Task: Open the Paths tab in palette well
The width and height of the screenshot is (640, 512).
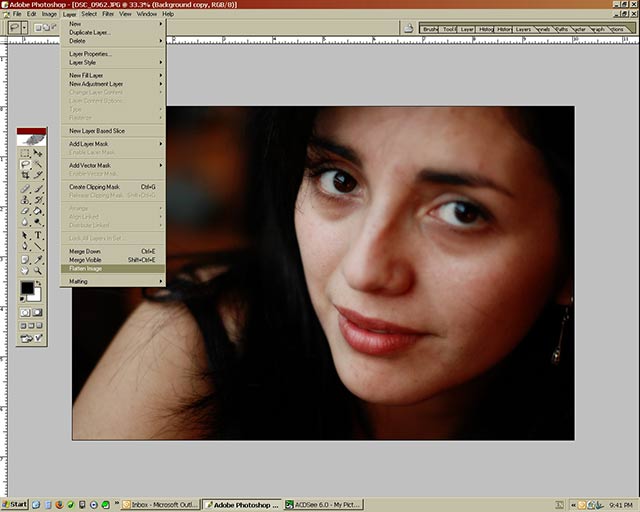Action: [x=562, y=29]
